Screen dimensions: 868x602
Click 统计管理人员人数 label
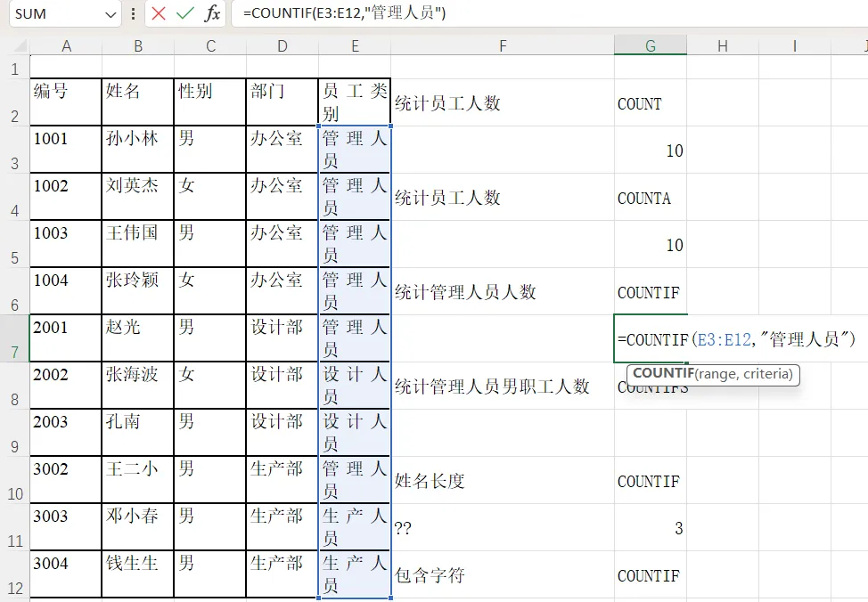[465, 292]
